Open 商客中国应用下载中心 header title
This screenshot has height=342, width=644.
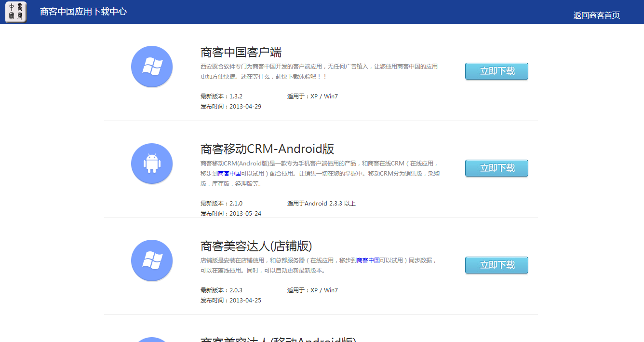[83, 12]
